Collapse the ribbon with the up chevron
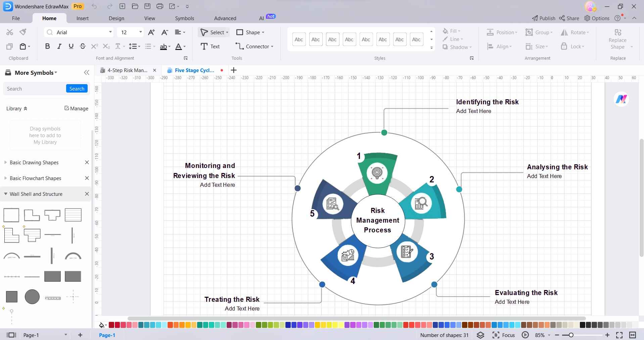This screenshot has width=644, height=340. pyautogui.click(x=634, y=18)
